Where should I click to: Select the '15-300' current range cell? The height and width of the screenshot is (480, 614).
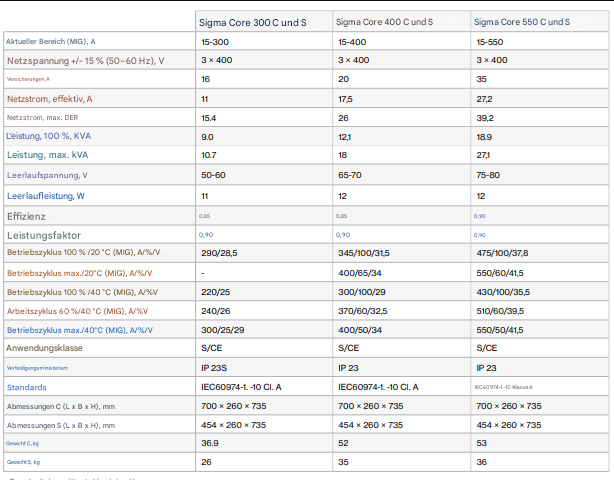(x=215, y=42)
